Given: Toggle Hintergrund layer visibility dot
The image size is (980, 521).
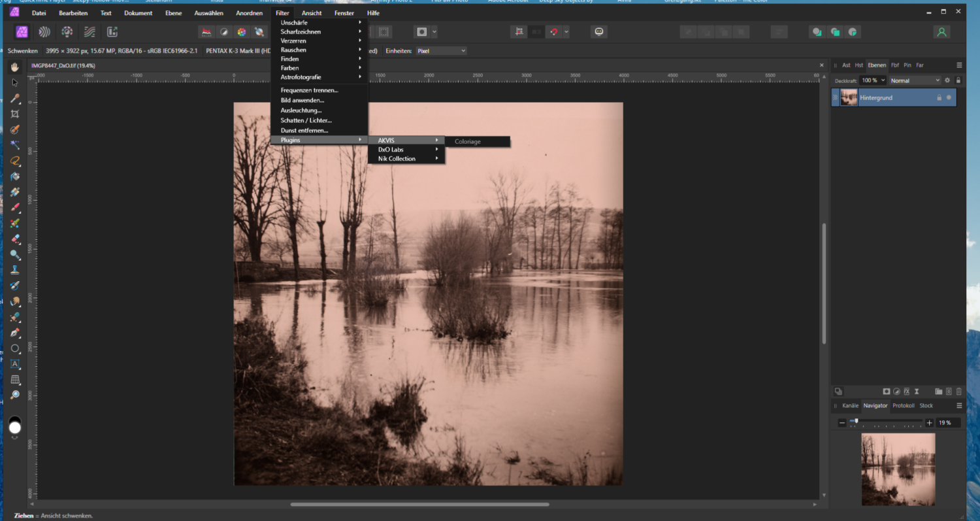Looking at the screenshot, I should click(x=949, y=97).
